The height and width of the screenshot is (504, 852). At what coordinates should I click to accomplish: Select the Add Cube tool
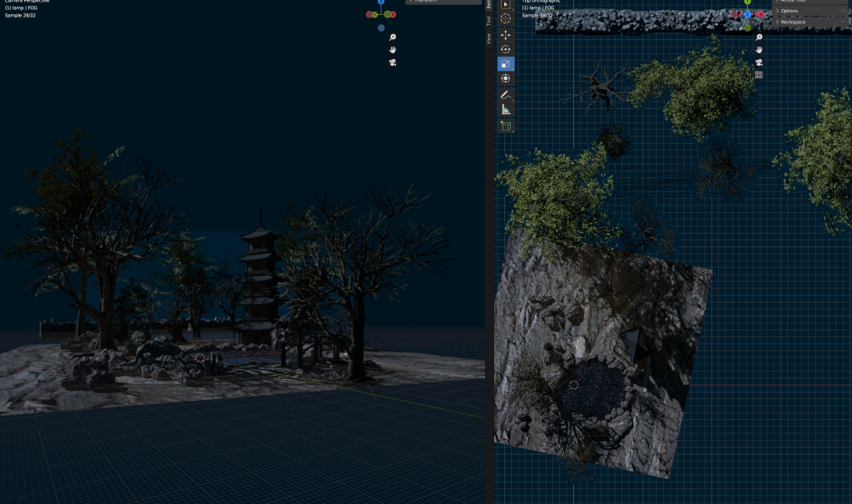[505, 126]
